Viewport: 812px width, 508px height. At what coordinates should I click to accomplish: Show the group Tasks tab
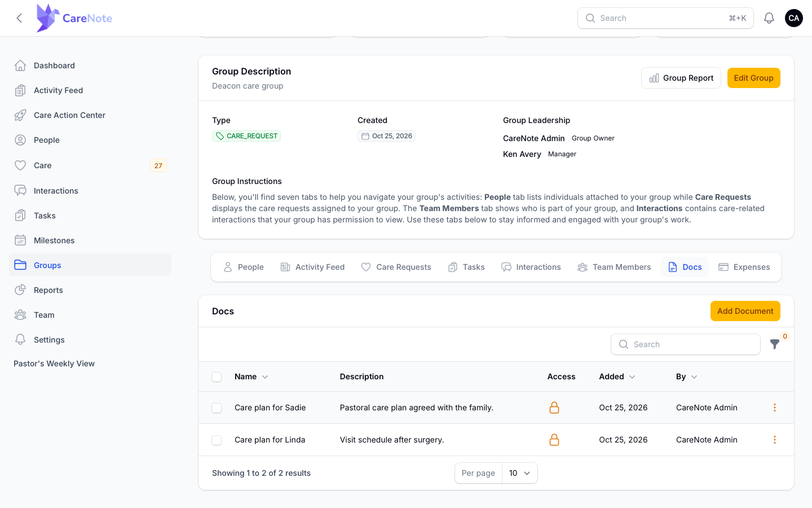tap(466, 267)
